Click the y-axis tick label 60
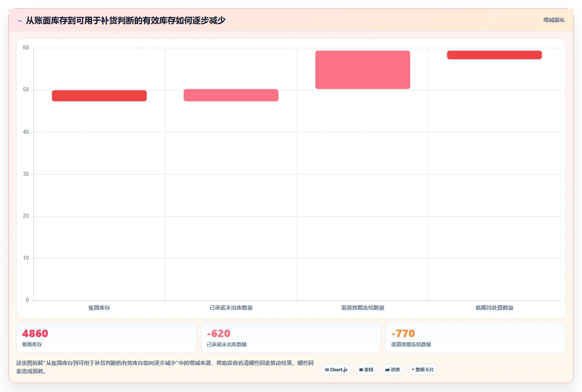Viewport: 582px width, 392px height. 26,48
